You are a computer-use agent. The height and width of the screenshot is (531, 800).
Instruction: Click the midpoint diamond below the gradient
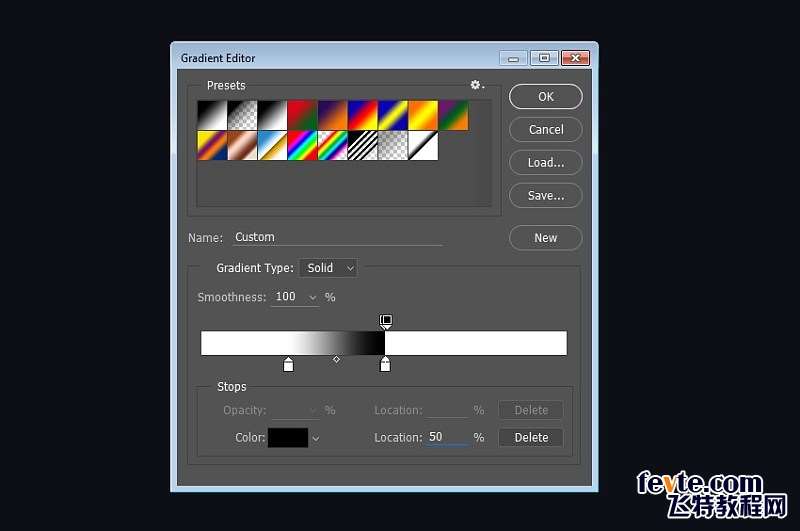(x=336, y=360)
